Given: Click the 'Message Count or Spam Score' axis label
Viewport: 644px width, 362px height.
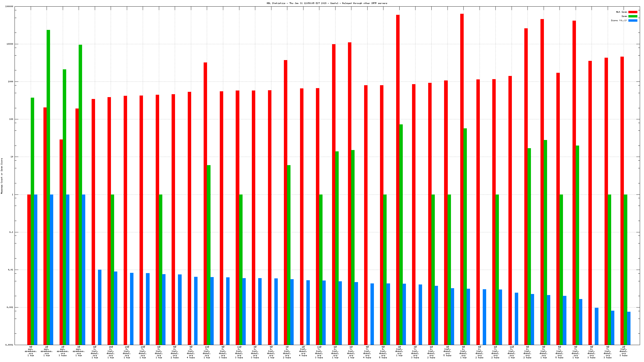Looking at the screenshot, I should [2, 176].
